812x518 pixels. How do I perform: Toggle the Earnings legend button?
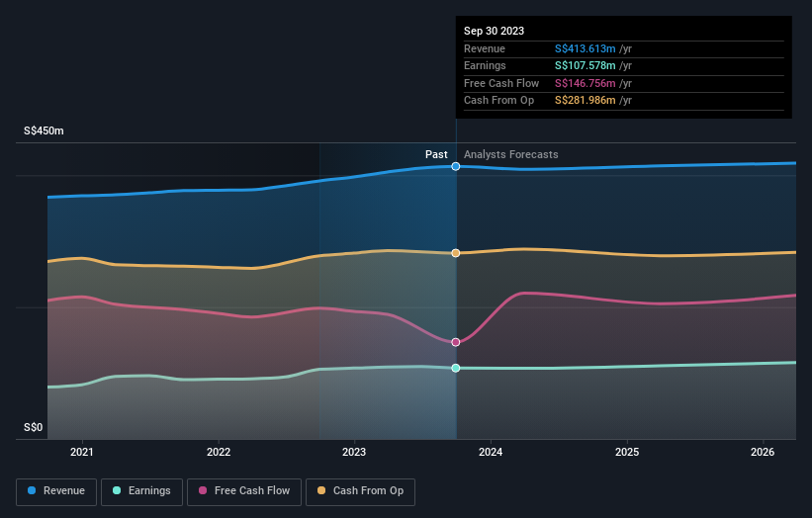(x=141, y=491)
